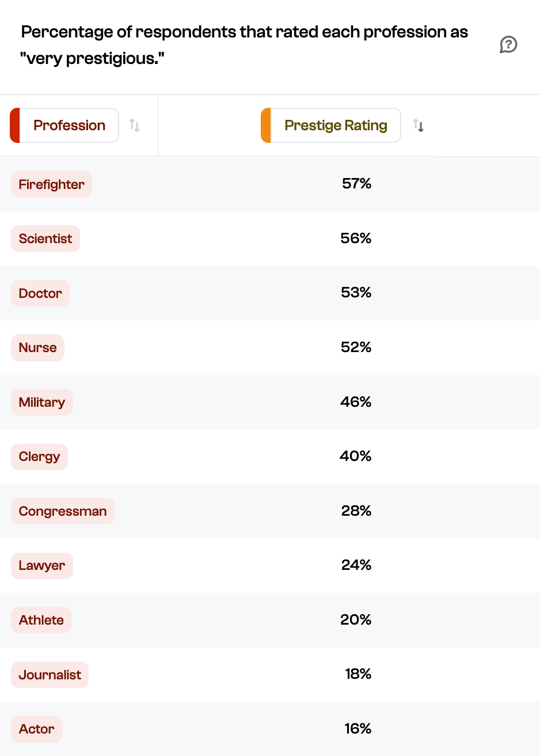
Task: Open the help question mark icon
Action: 509,44
